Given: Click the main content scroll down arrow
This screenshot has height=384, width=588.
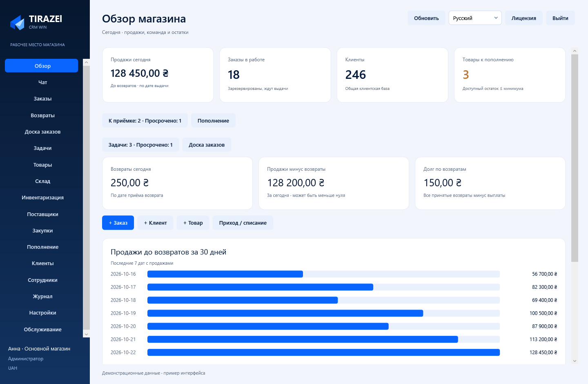Looking at the screenshot, I should [575, 361].
